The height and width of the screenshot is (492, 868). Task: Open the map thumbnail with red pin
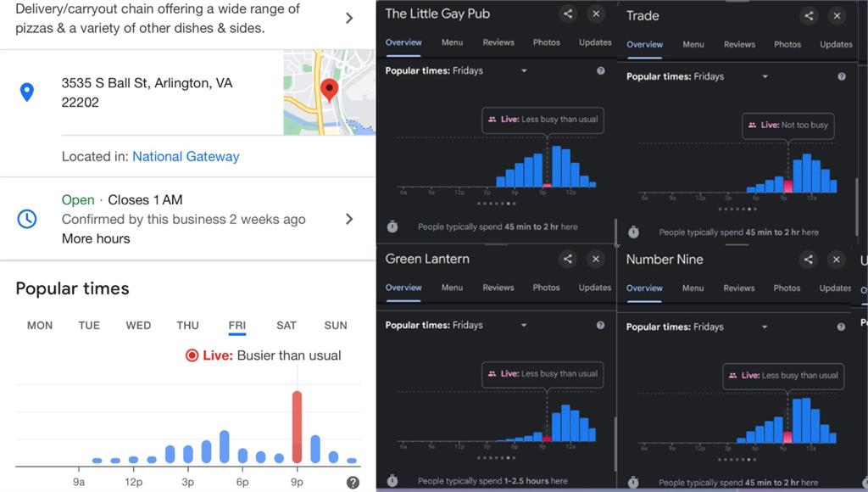click(x=330, y=92)
